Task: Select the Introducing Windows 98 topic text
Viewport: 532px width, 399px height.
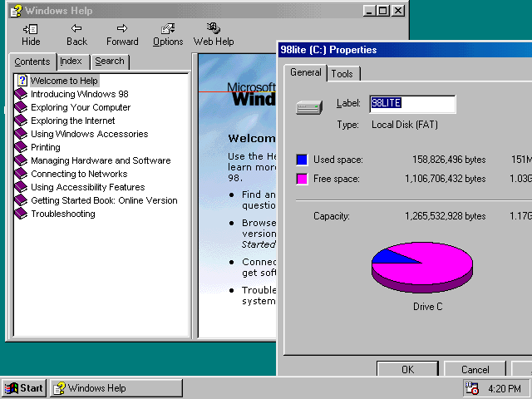Action: (80, 94)
